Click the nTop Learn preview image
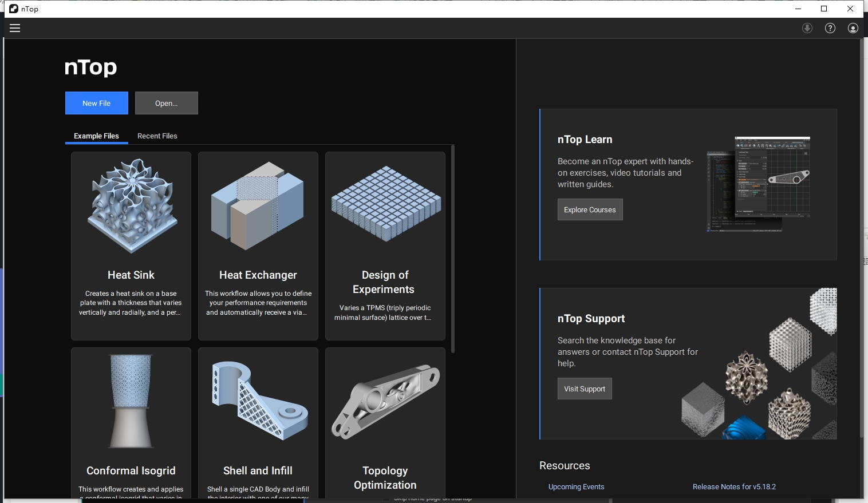 (759, 184)
